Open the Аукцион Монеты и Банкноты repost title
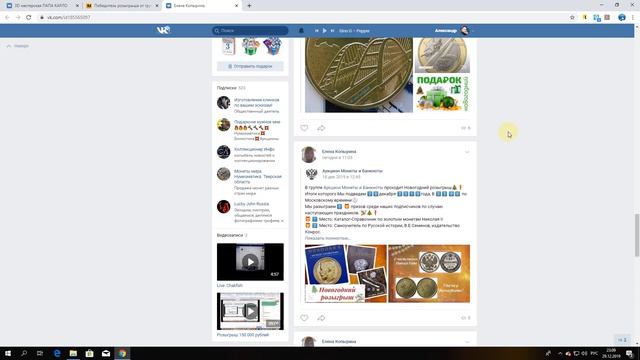 [x=352, y=171]
